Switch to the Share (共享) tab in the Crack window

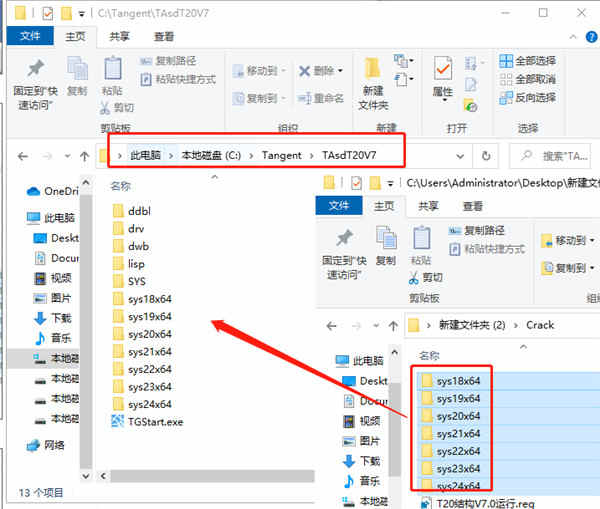(x=428, y=206)
